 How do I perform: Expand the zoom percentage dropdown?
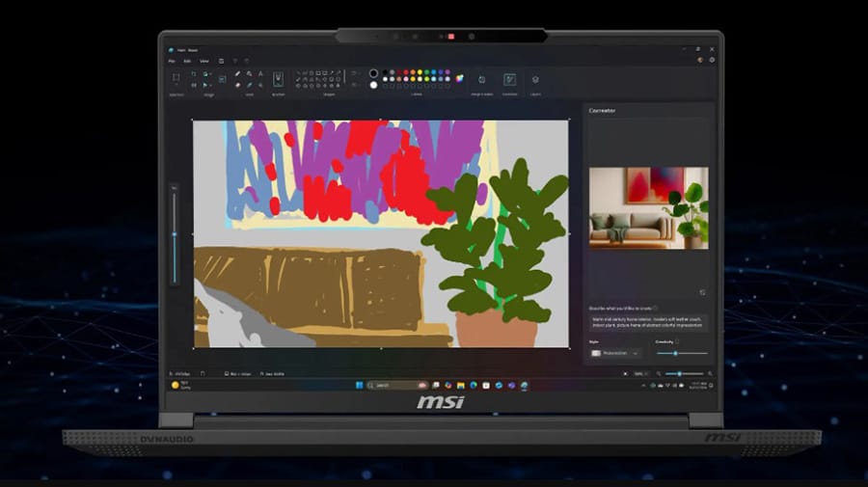[x=640, y=373]
